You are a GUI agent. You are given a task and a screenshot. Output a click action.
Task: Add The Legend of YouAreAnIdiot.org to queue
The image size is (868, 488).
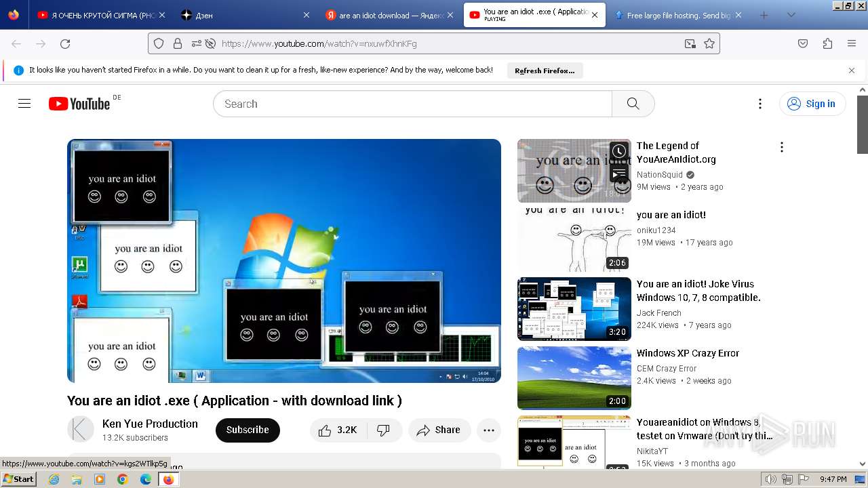618,174
